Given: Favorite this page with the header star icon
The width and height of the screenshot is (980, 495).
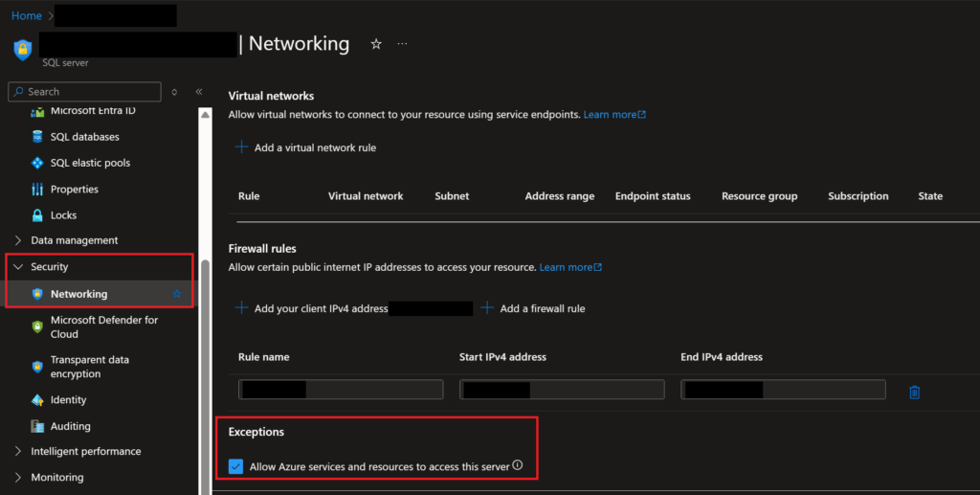Looking at the screenshot, I should [375, 44].
